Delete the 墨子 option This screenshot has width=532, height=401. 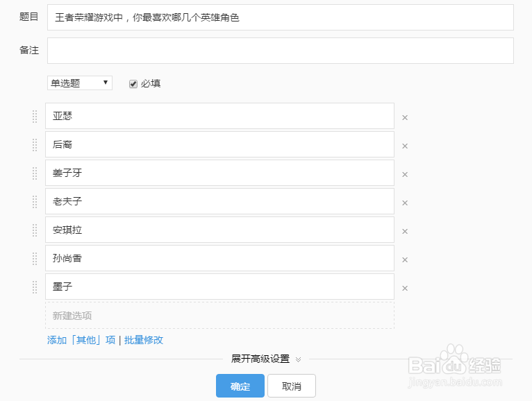tap(405, 289)
